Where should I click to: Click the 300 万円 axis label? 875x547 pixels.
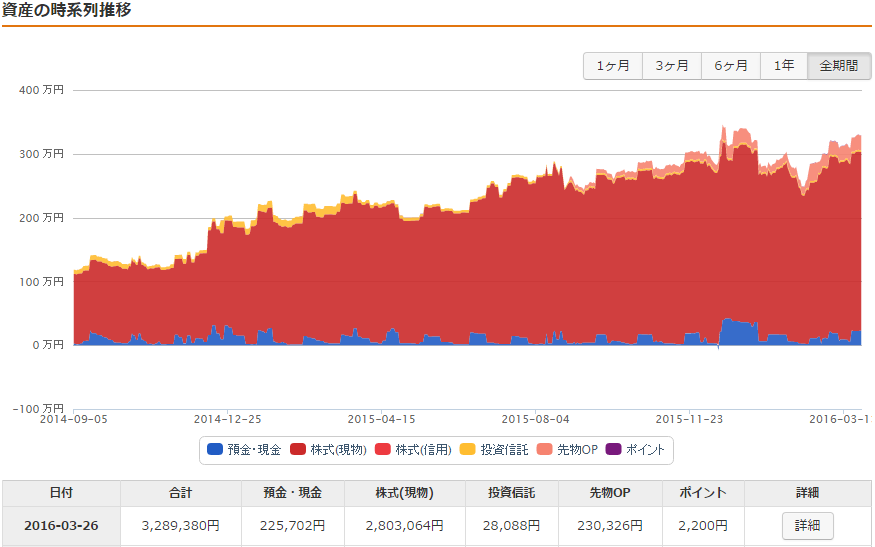41,154
